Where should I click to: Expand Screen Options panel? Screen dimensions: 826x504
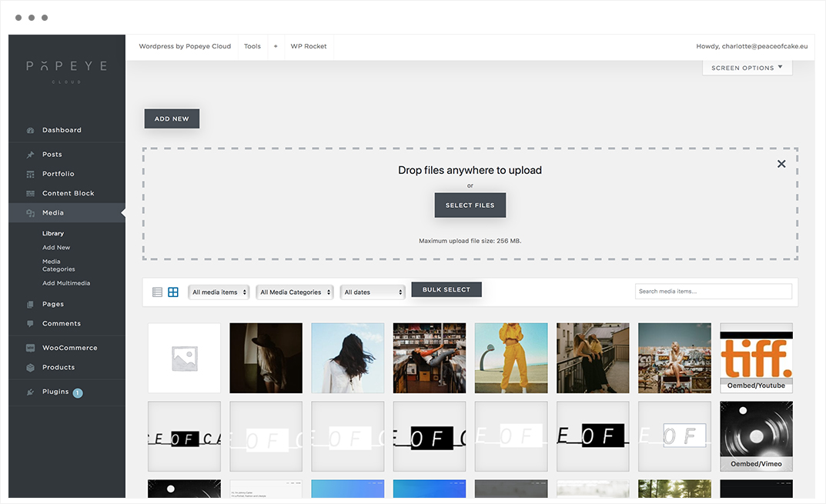pyautogui.click(x=747, y=68)
